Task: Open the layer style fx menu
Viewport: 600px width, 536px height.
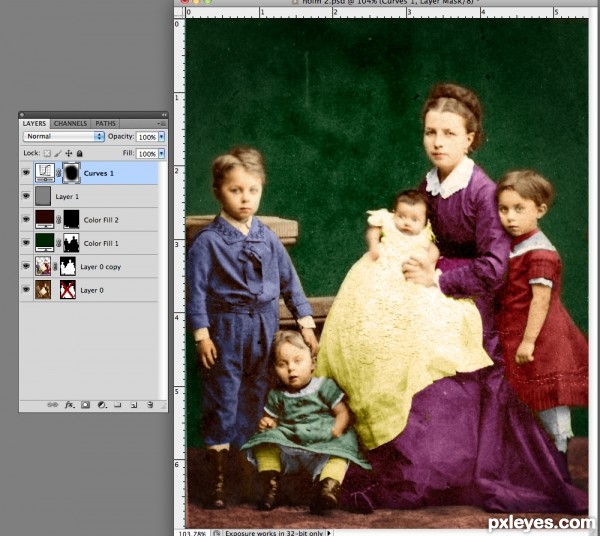Action: click(69, 405)
